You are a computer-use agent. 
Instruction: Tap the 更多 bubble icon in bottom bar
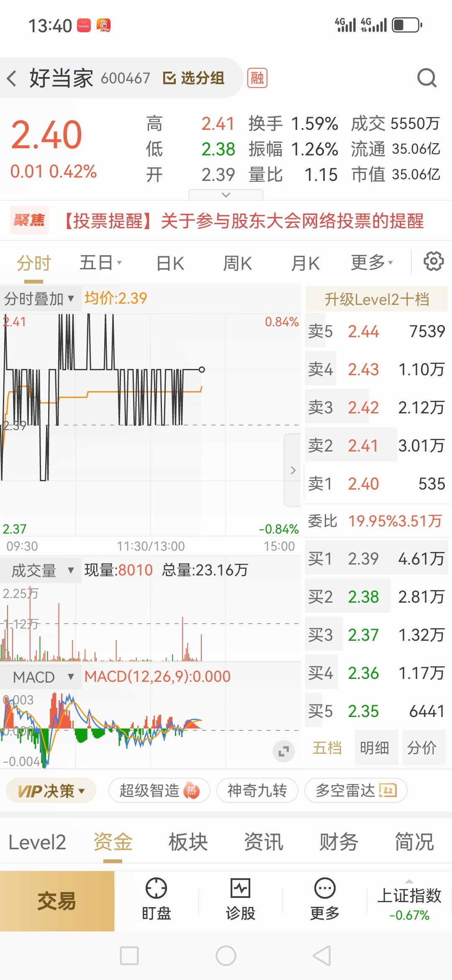tap(325, 887)
